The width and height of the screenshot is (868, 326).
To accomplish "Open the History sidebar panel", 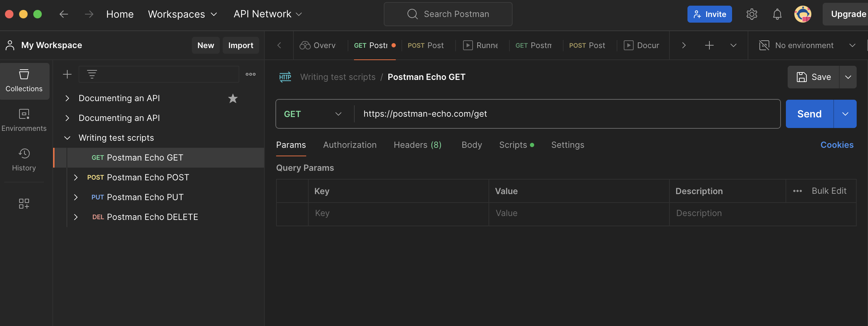I will 24,160.
